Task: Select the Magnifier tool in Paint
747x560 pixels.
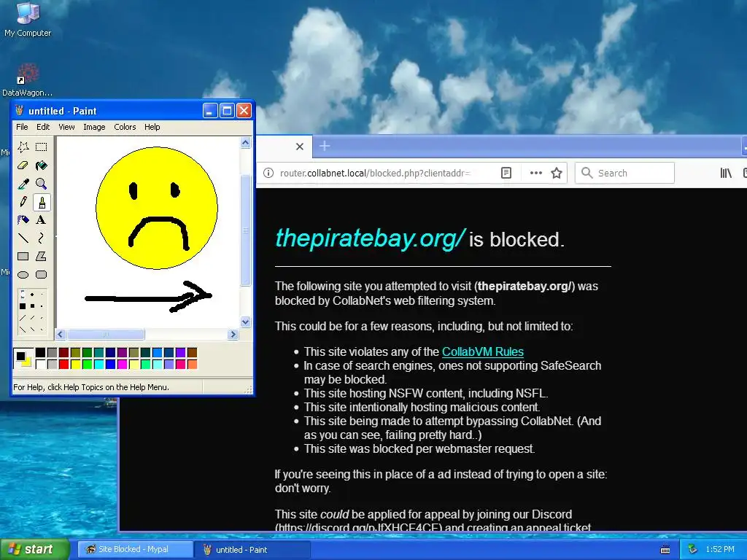Action: [x=42, y=184]
